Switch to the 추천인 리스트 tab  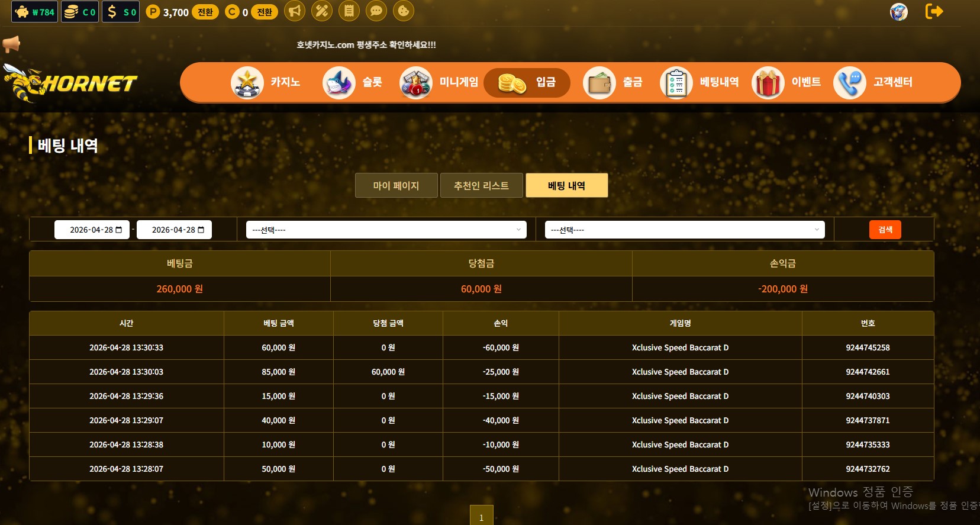(481, 185)
